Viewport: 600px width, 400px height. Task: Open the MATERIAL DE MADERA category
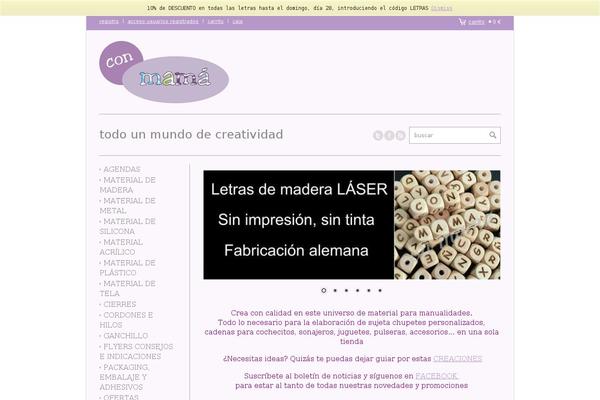[127, 185]
